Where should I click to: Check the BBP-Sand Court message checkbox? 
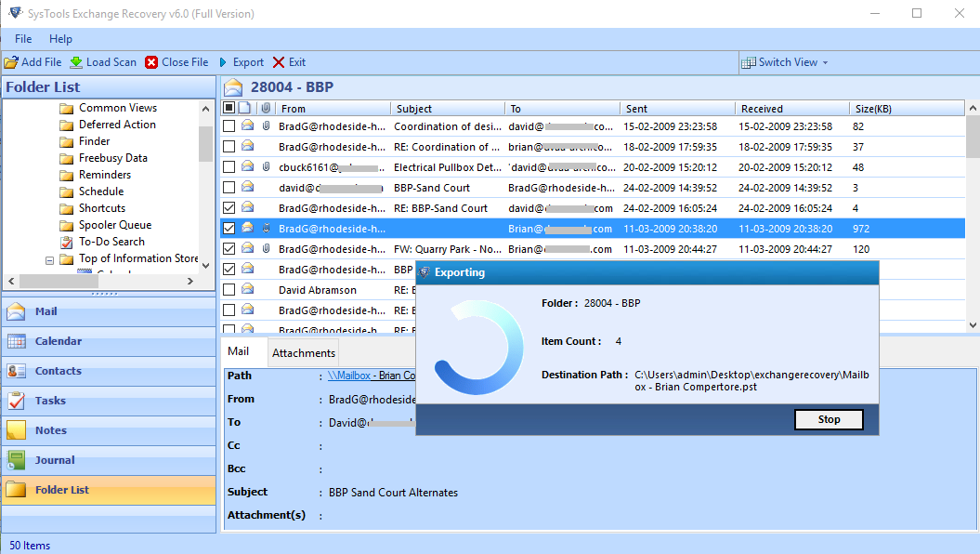pos(229,188)
